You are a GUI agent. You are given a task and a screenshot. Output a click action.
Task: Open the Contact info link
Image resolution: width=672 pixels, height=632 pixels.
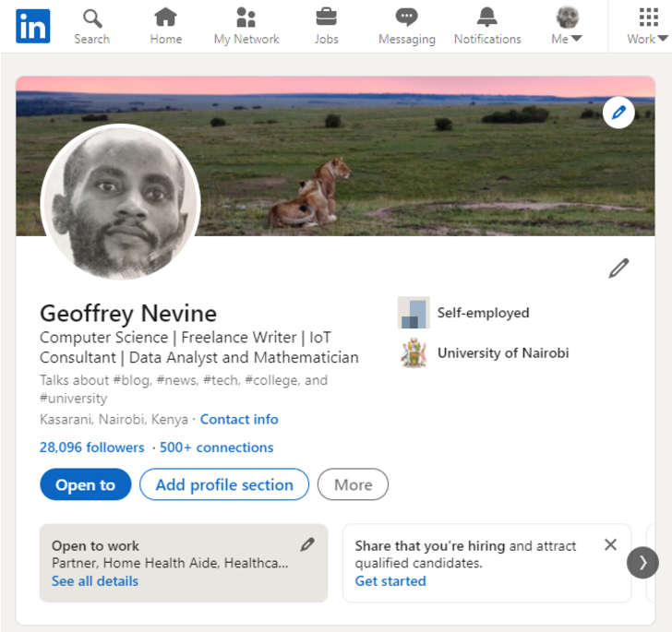[239, 419]
